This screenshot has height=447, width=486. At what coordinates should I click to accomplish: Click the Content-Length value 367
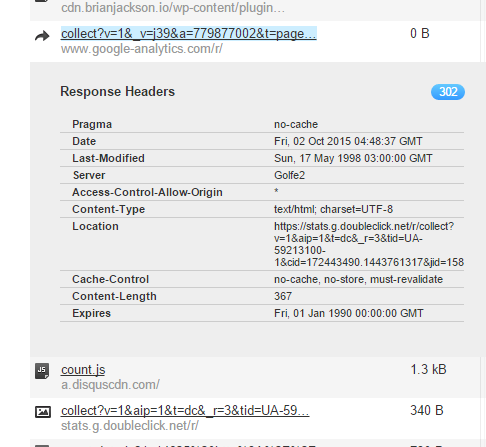(x=283, y=296)
